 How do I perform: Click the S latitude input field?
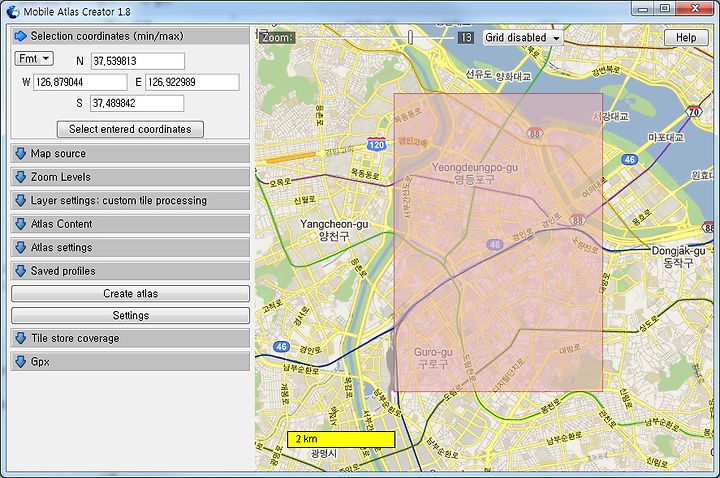point(137,103)
